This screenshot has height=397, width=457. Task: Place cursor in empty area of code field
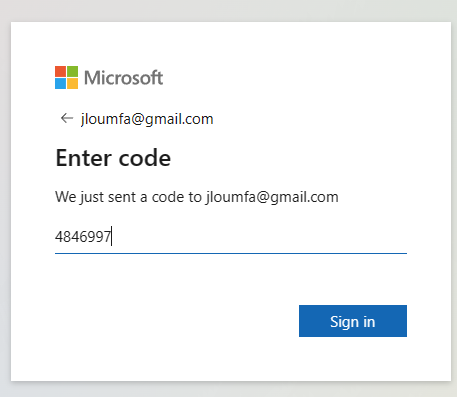point(260,237)
